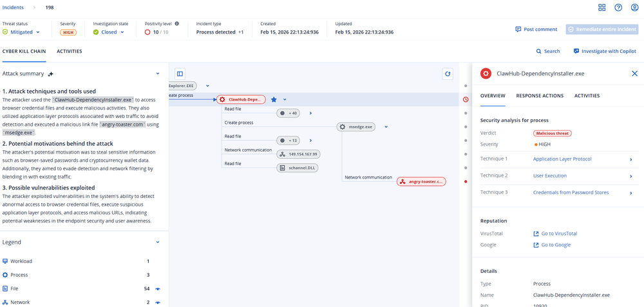Switch to the Activities main tab
Viewport: 644px width, 307px height.
[x=70, y=51]
